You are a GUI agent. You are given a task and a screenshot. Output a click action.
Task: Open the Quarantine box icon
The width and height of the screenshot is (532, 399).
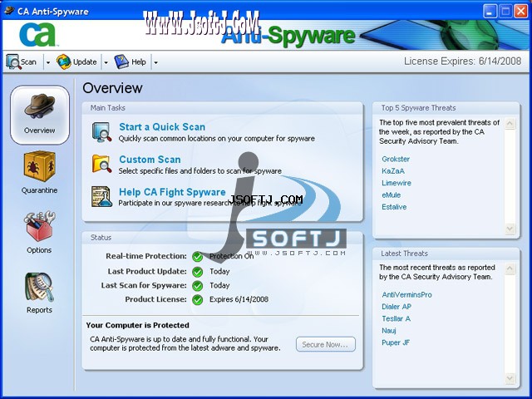pos(39,166)
